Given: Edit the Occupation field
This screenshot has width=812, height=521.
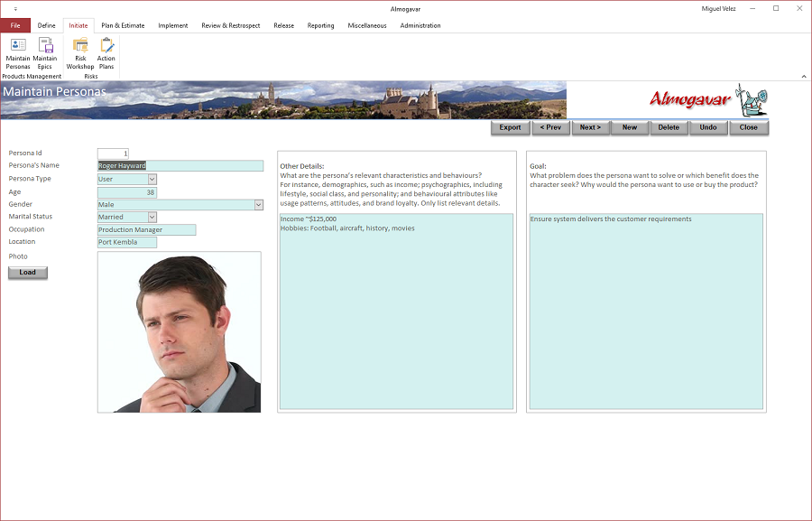Looking at the screenshot, I should [x=146, y=229].
